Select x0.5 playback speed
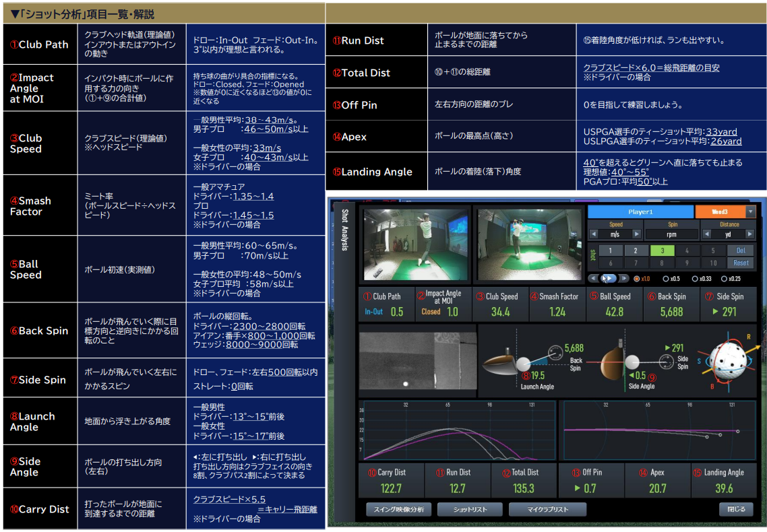767x532 pixels. (x=667, y=278)
